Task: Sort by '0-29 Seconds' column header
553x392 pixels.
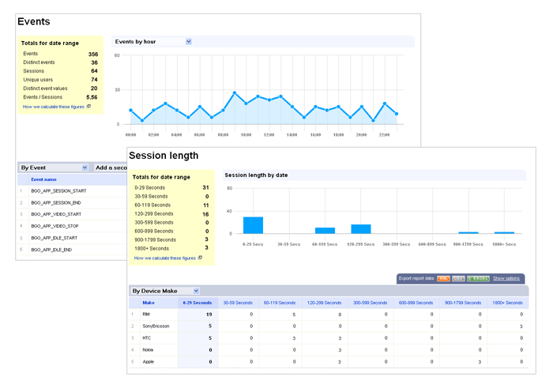Action: coord(197,303)
